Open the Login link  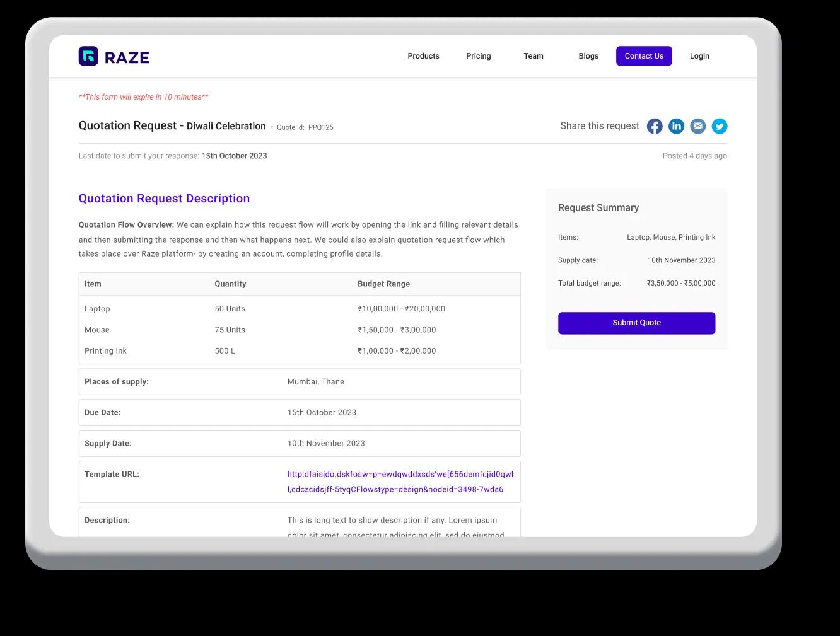(x=699, y=56)
